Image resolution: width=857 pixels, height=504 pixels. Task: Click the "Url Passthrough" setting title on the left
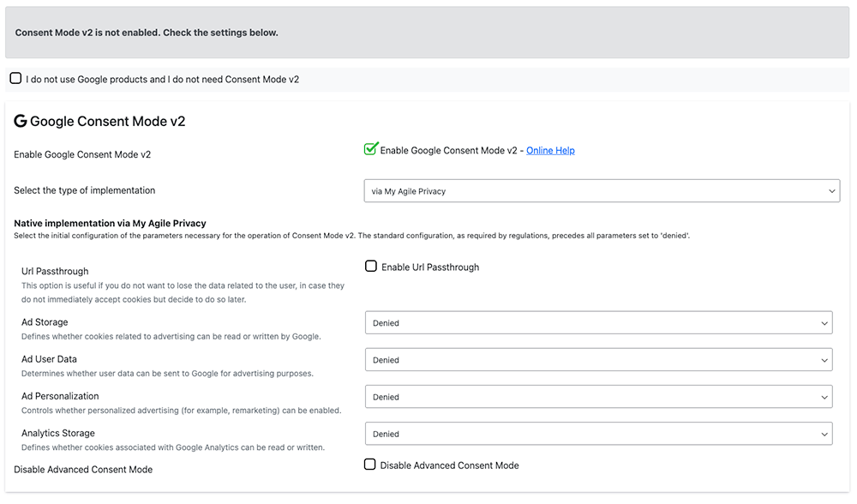[55, 272]
